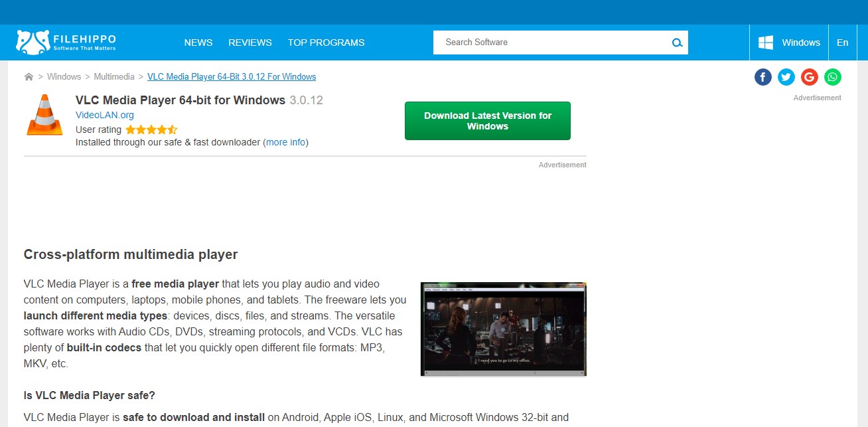The height and width of the screenshot is (427, 868).
Task: Click the user rating stars
Action: pyautogui.click(x=151, y=129)
